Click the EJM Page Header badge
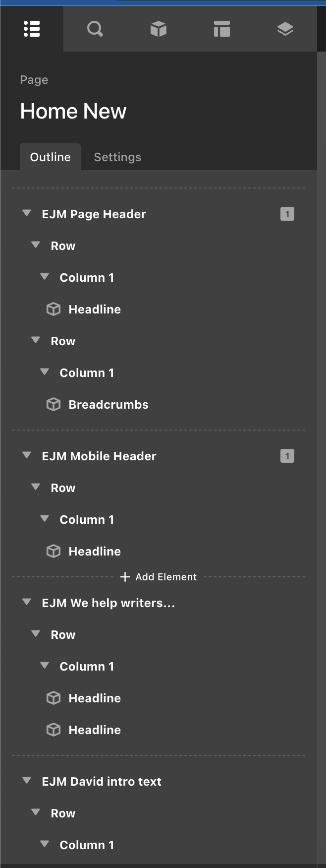The height and width of the screenshot is (868, 326). pyautogui.click(x=287, y=214)
